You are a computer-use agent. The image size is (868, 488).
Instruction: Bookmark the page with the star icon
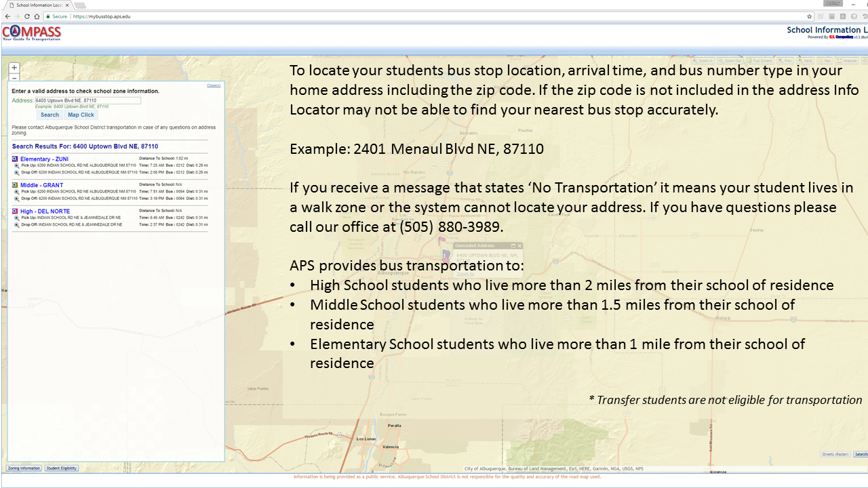pos(809,16)
